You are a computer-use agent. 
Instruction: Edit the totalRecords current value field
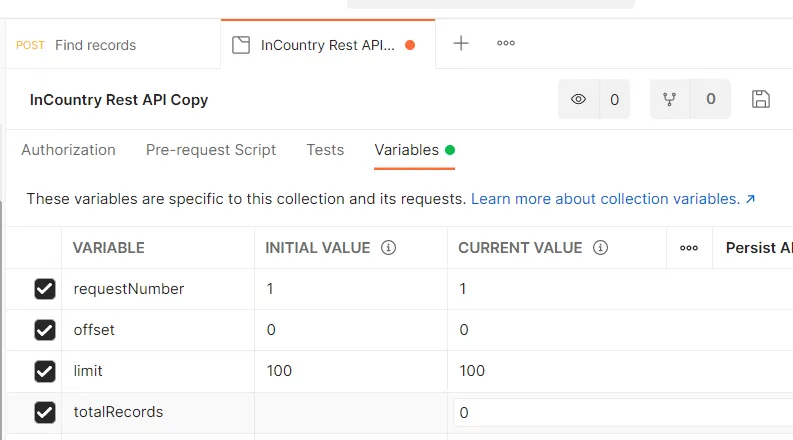click(623, 412)
